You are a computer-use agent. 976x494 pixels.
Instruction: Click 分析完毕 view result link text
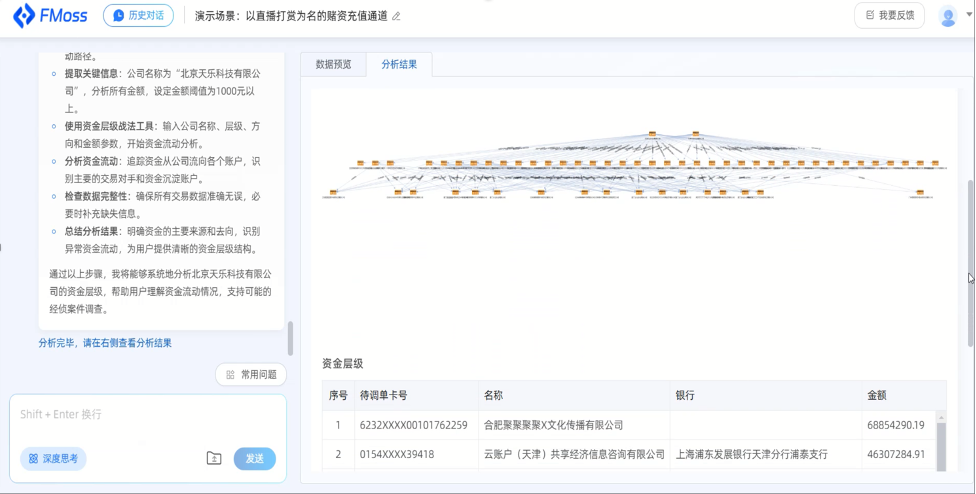click(105, 343)
